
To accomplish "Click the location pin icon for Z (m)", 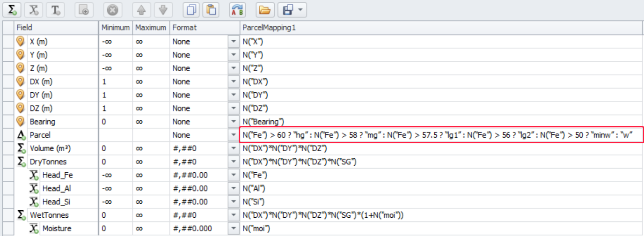I will tap(21, 68).
